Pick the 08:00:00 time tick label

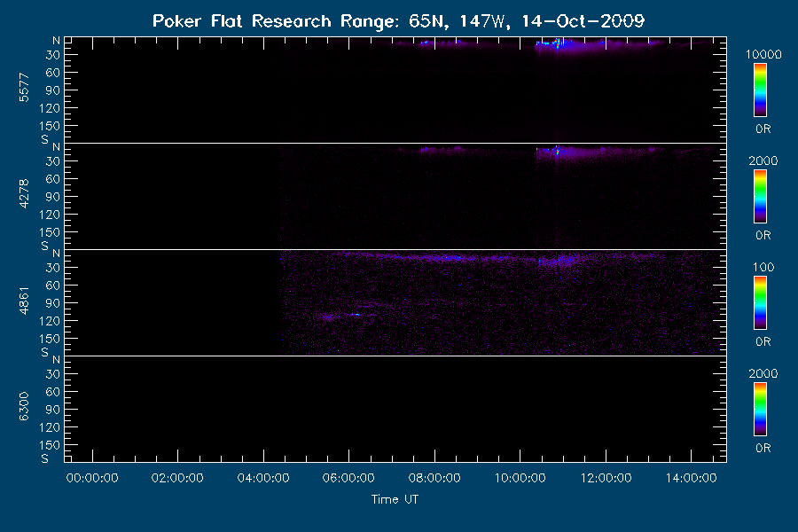point(434,478)
